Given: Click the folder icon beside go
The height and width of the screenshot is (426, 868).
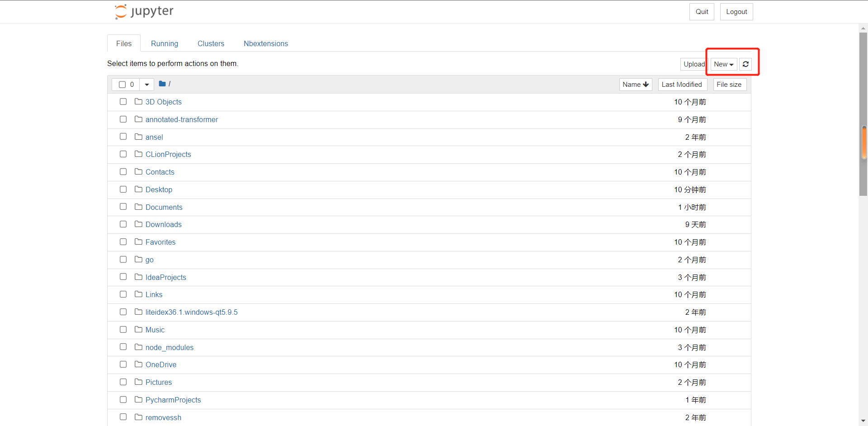Looking at the screenshot, I should [138, 260].
